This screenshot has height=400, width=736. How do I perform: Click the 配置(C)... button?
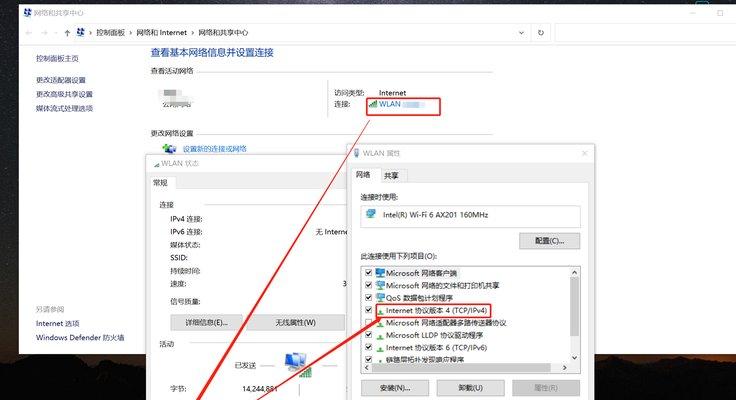click(550, 241)
